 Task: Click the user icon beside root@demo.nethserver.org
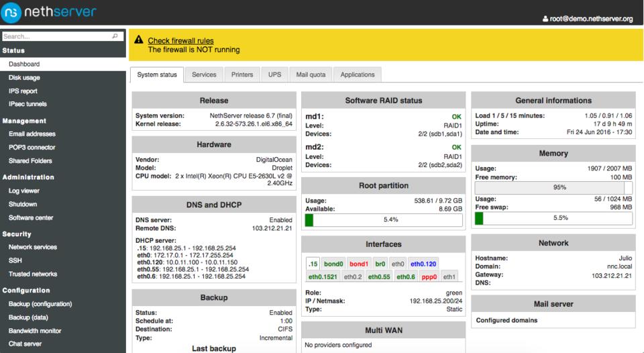pos(544,19)
